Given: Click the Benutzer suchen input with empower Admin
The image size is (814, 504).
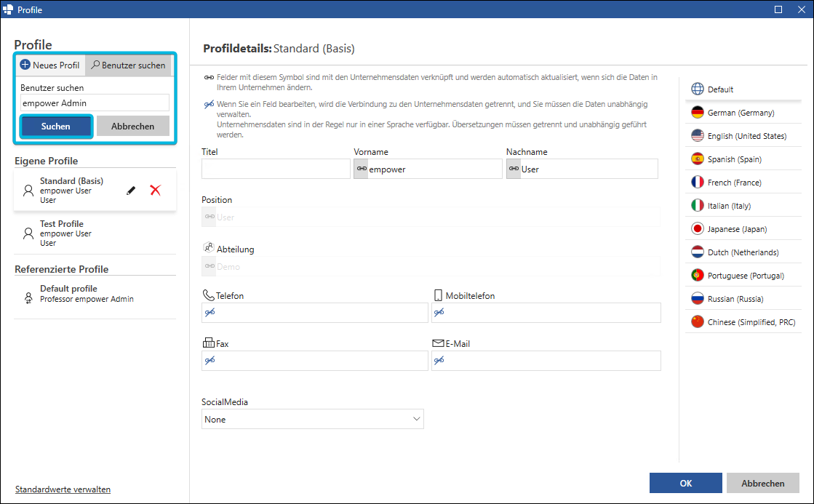Looking at the screenshot, I should point(95,103).
